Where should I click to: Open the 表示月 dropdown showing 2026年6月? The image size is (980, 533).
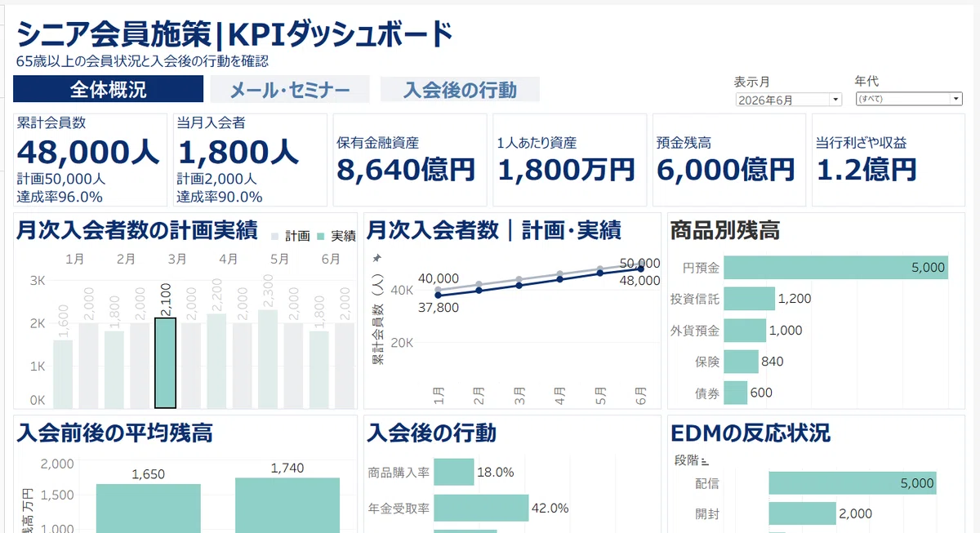[788, 100]
